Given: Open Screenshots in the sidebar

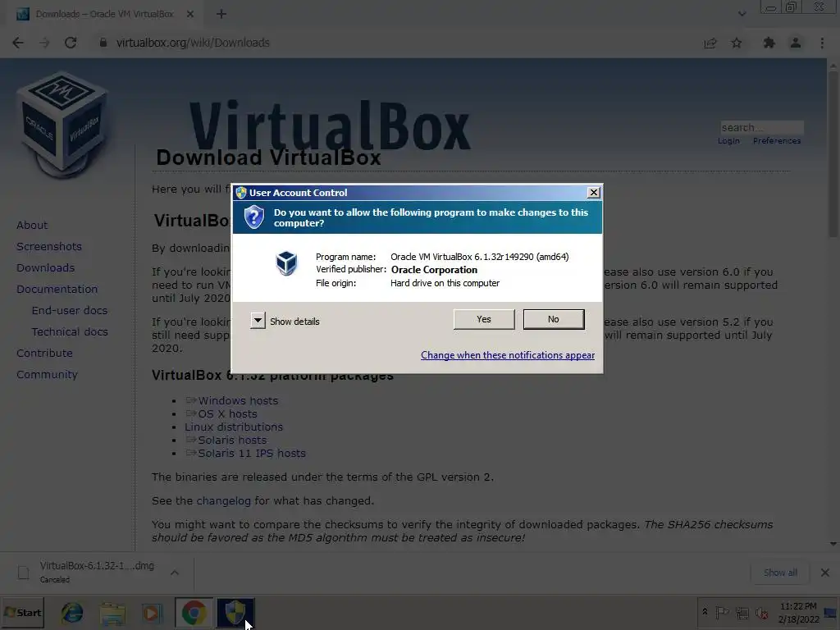Looking at the screenshot, I should (x=49, y=247).
